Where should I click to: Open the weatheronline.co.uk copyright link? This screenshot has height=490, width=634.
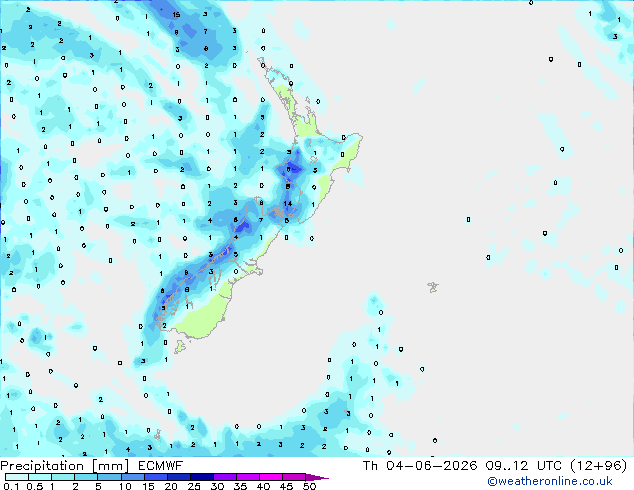pos(550,481)
